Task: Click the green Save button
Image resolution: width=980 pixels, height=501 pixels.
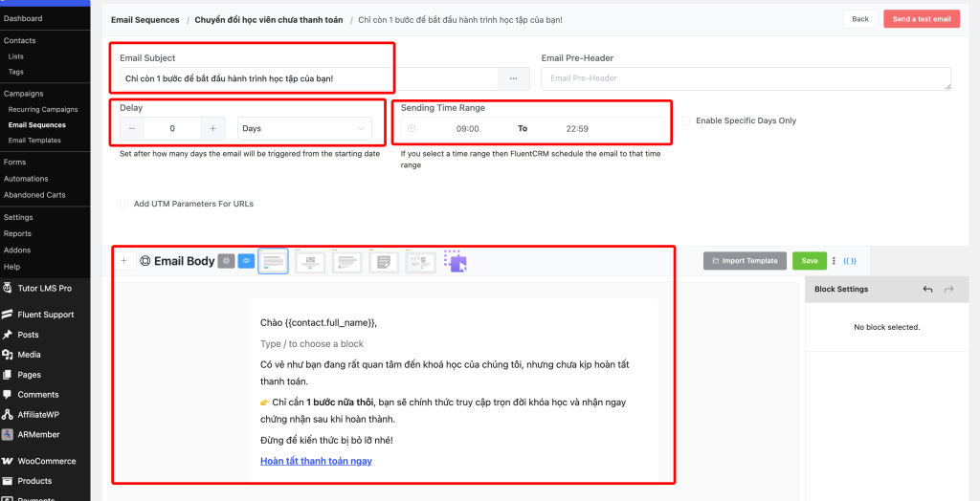Action: coord(809,261)
